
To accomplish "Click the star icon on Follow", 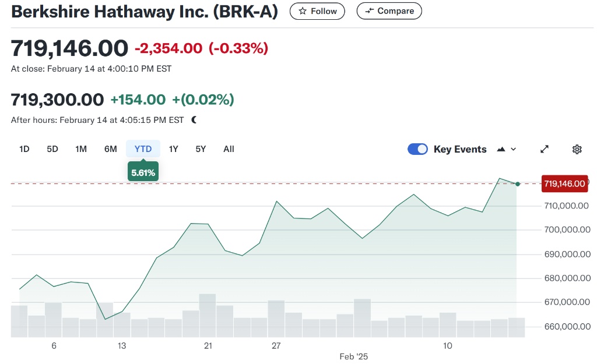I will 303,11.
